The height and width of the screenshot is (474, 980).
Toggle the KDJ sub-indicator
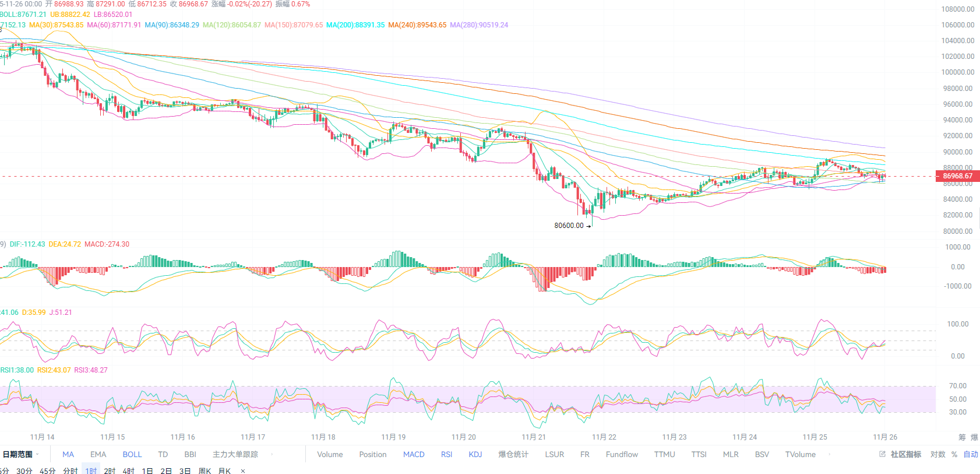475,454
